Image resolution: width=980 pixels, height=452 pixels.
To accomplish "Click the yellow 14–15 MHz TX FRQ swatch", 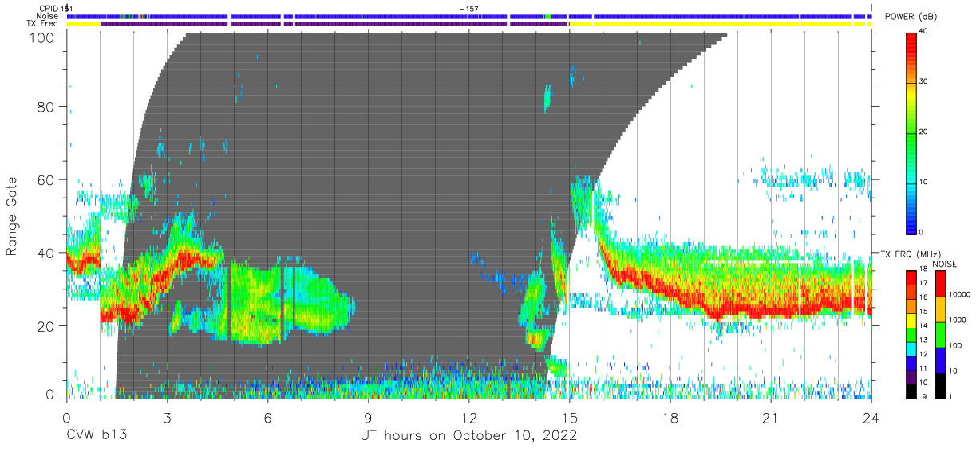I will point(911,320).
